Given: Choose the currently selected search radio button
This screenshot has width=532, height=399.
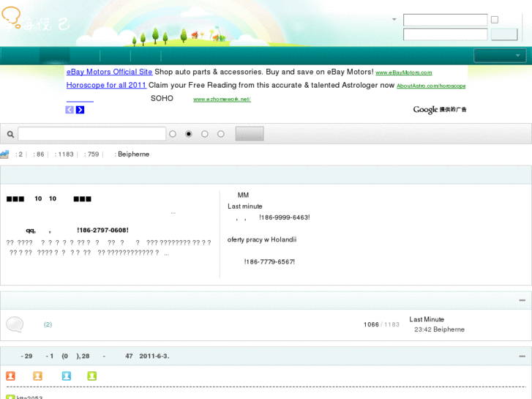Looking at the screenshot, I should 189,134.
